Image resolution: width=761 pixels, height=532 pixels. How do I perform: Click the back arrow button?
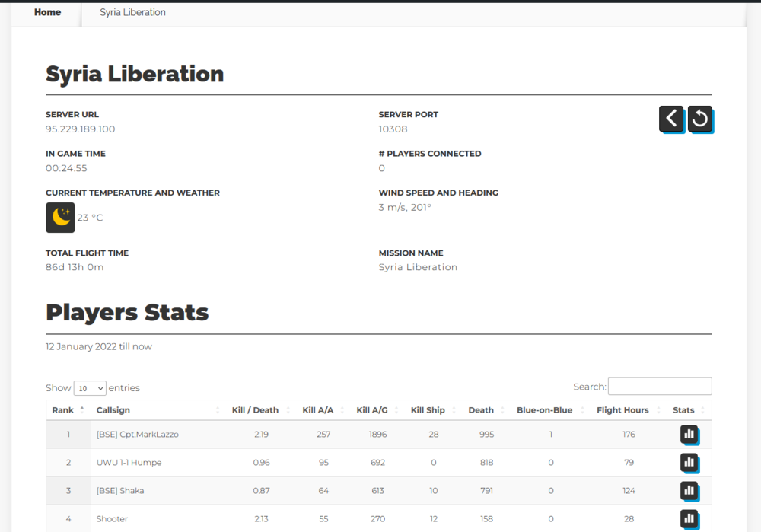click(671, 119)
